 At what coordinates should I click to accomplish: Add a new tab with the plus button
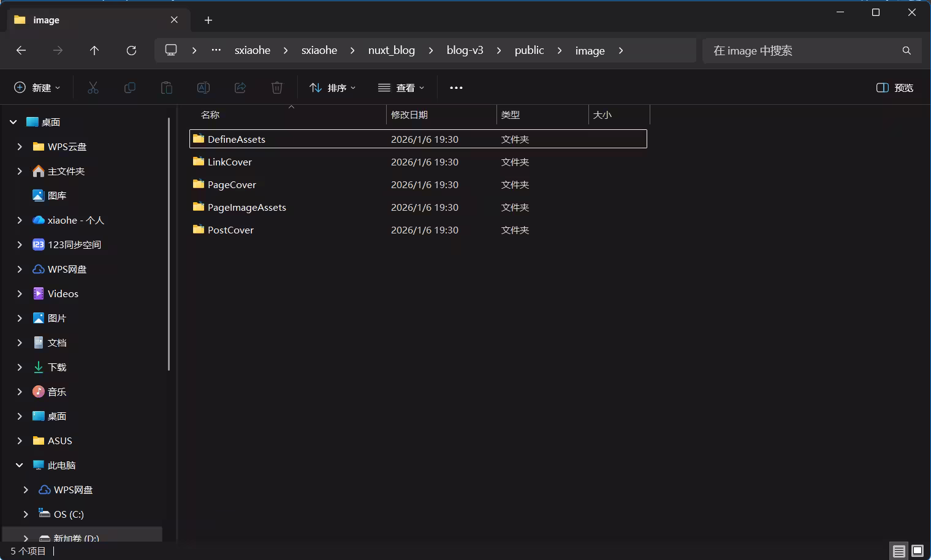pyautogui.click(x=208, y=20)
